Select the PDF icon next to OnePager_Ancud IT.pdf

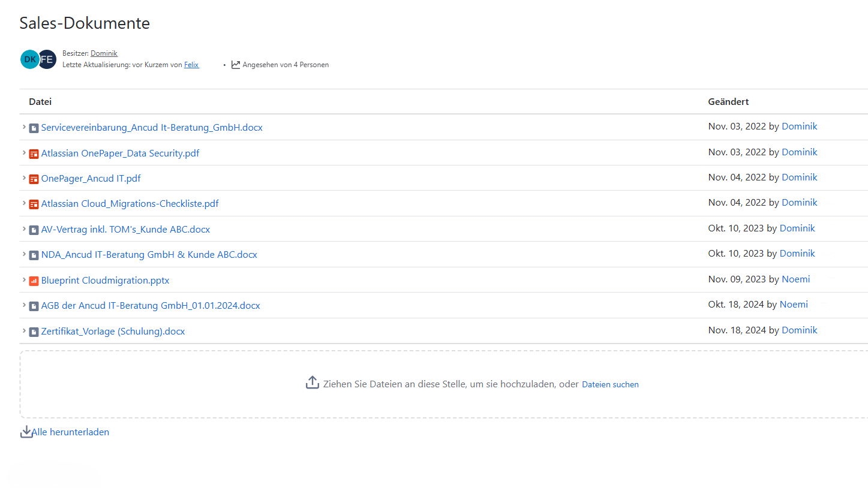pyautogui.click(x=34, y=179)
